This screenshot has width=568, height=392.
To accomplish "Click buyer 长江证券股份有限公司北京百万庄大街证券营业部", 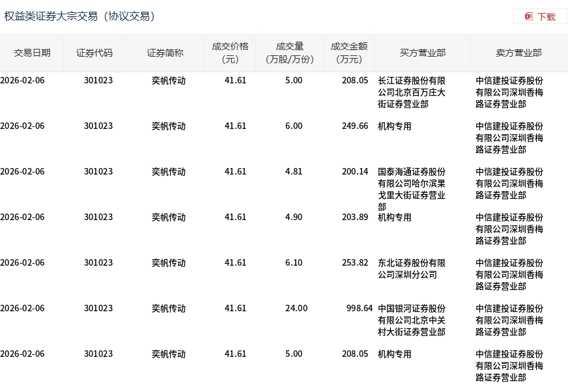I will point(412,92).
